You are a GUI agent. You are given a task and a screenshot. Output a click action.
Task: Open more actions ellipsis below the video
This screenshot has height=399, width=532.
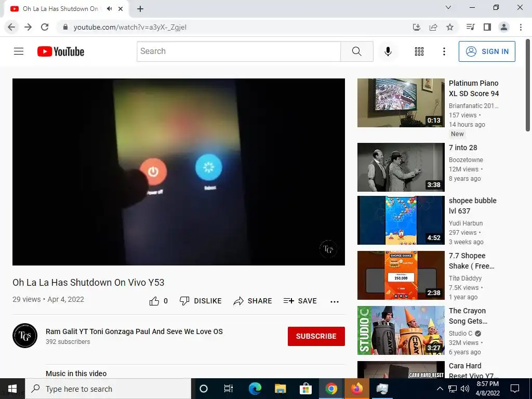(335, 302)
